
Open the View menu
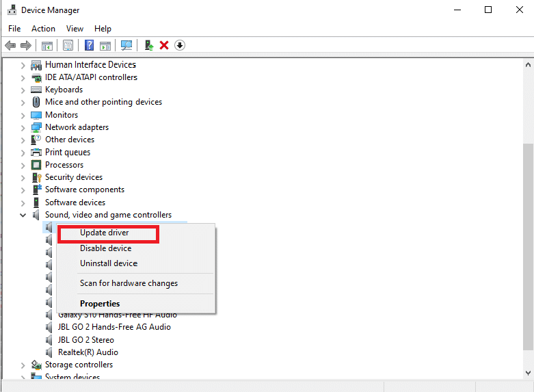pos(75,29)
